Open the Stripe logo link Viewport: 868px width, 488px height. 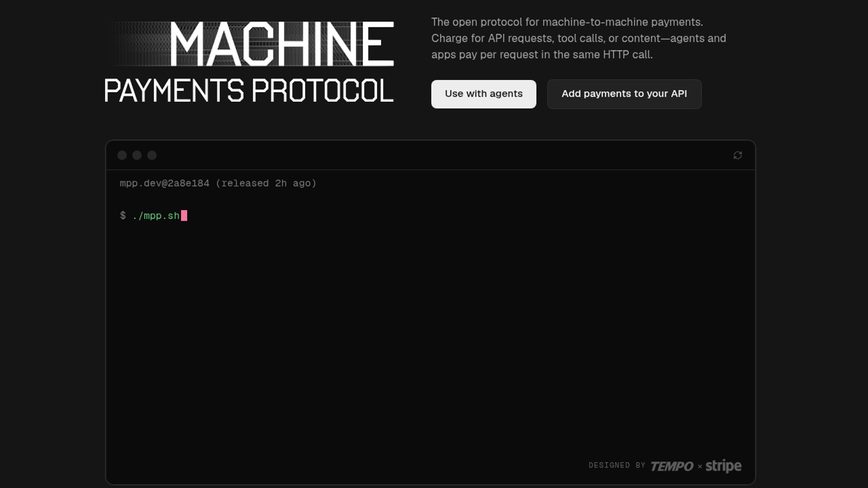pyautogui.click(x=723, y=466)
